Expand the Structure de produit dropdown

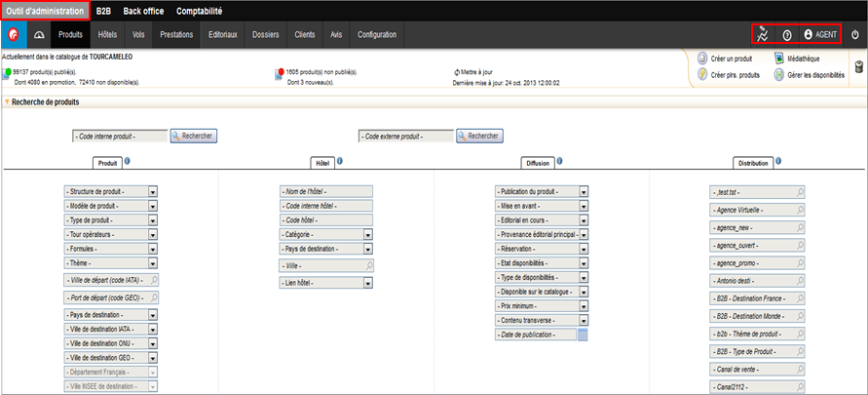pos(153,192)
